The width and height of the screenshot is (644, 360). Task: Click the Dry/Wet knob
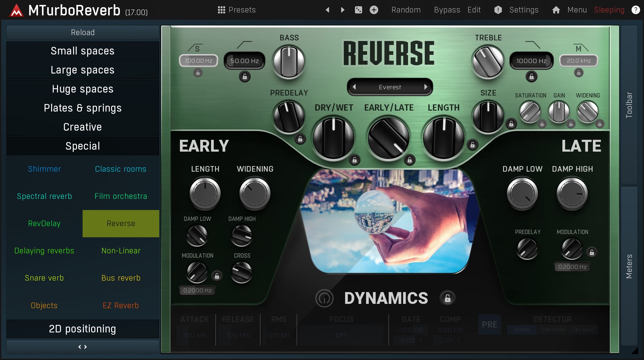tap(333, 138)
